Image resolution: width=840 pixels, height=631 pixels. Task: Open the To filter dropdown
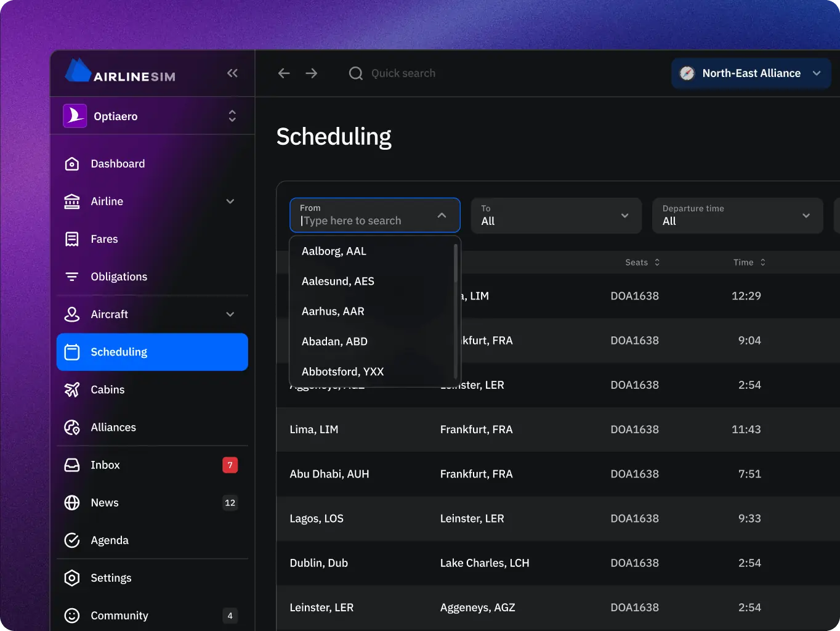point(555,216)
